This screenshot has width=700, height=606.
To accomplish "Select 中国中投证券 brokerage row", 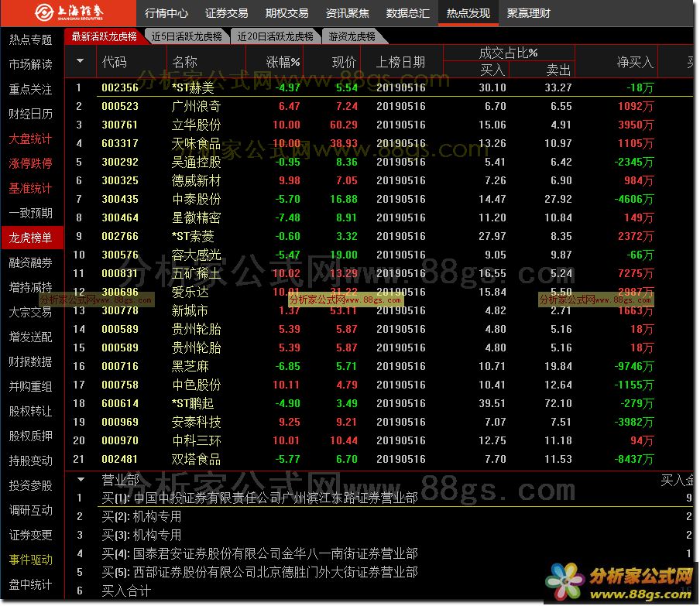I will click(x=379, y=498).
